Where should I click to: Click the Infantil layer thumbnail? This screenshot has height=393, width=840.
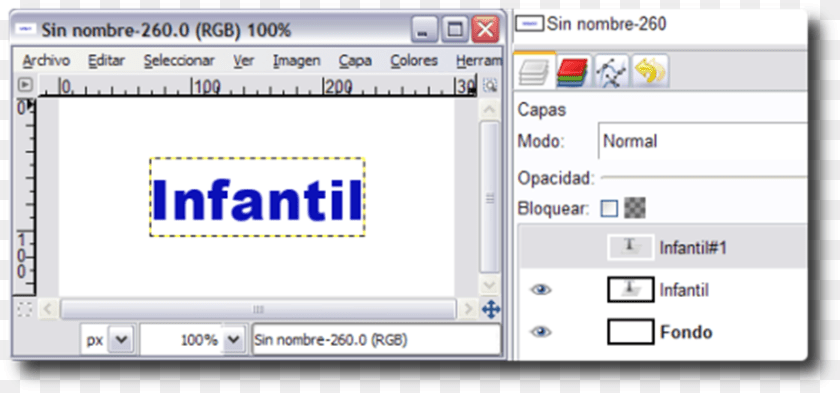[631, 290]
